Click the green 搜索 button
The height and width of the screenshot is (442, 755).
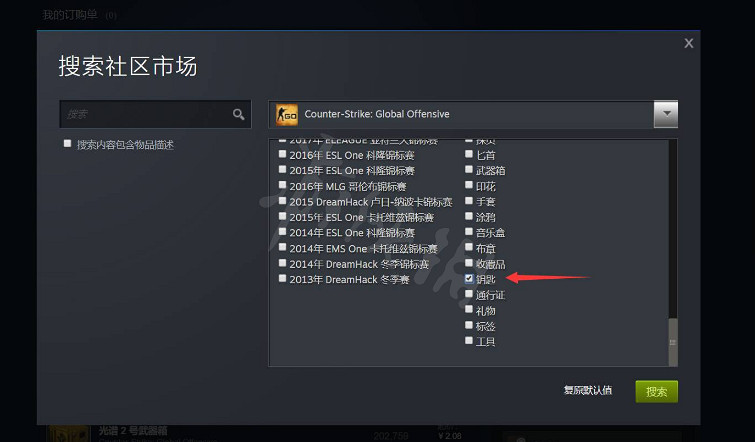656,391
